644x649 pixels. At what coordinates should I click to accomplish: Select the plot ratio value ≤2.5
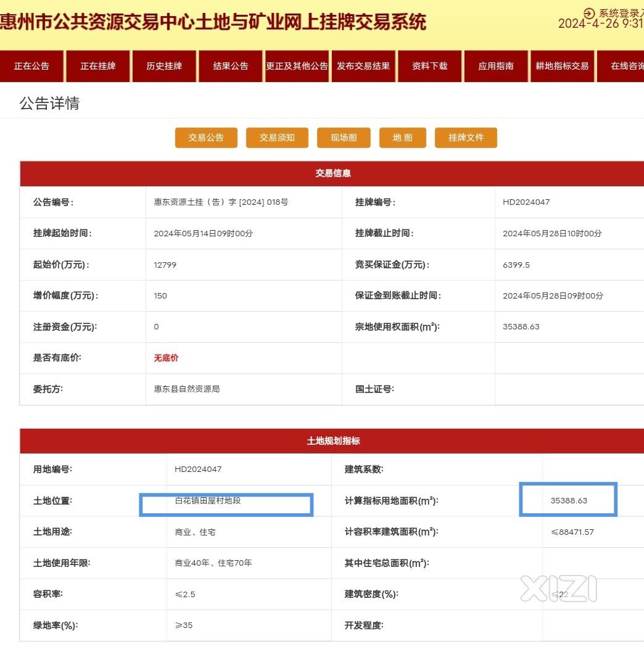pyautogui.click(x=184, y=594)
